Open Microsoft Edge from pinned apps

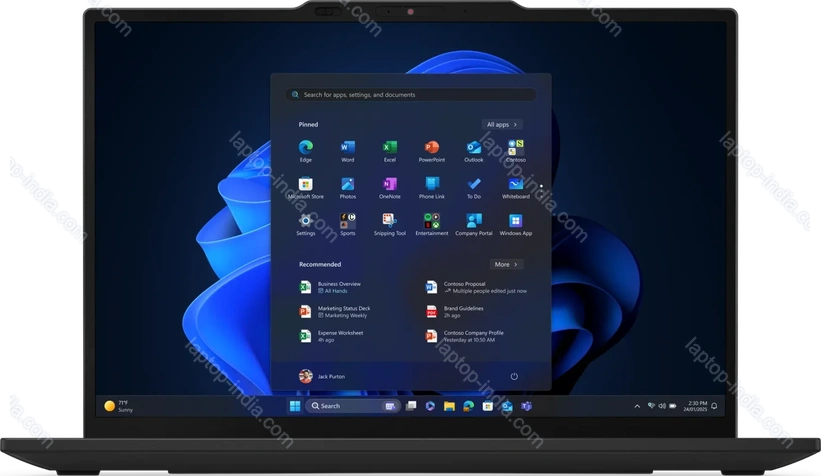point(305,149)
